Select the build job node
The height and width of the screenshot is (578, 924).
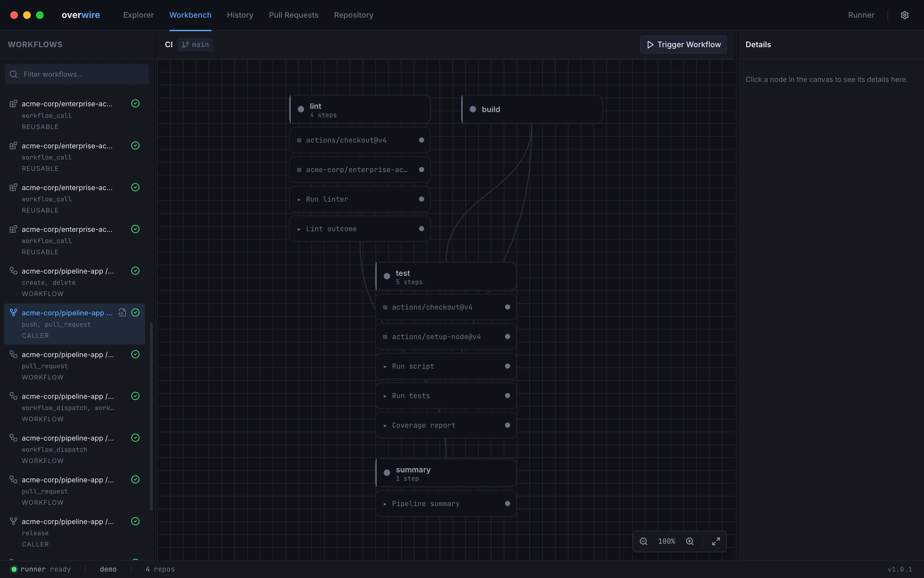(x=532, y=109)
